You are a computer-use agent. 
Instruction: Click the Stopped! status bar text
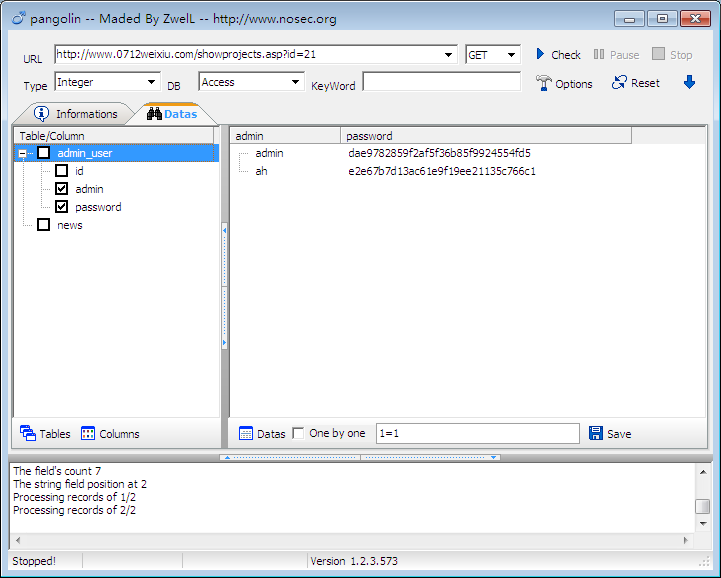(x=34, y=561)
